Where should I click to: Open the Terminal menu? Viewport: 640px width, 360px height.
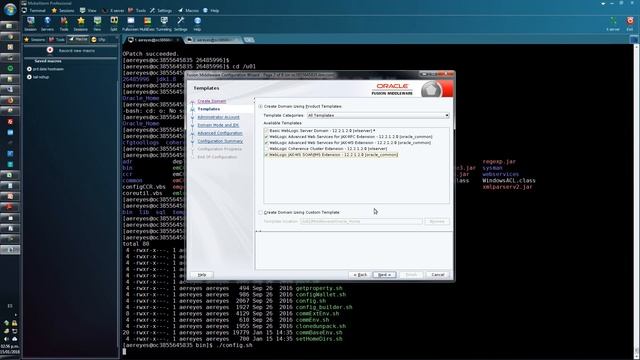tap(34, 10)
